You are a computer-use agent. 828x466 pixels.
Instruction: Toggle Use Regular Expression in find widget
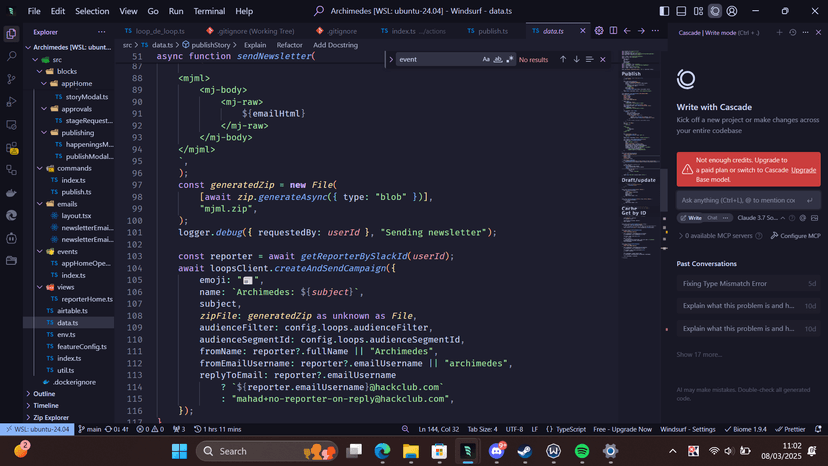click(509, 60)
